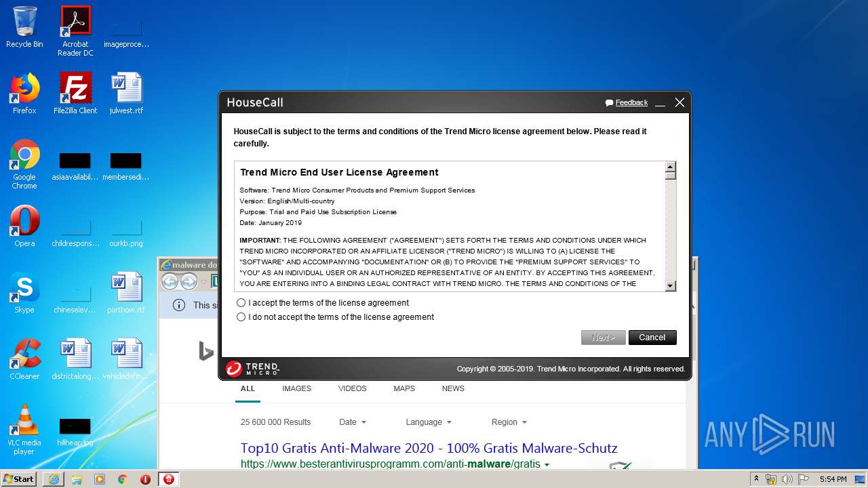Select vehicledefin... document icon
868x488 pixels.
click(126, 359)
